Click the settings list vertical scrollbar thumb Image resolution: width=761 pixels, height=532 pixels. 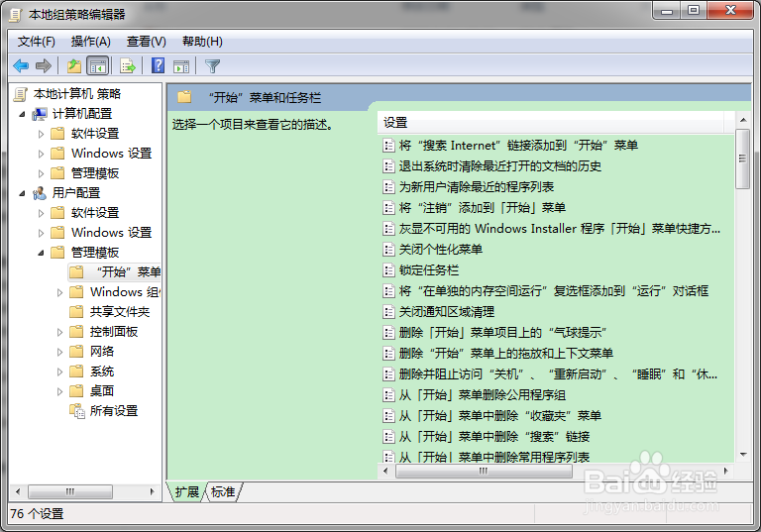pos(742,159)
